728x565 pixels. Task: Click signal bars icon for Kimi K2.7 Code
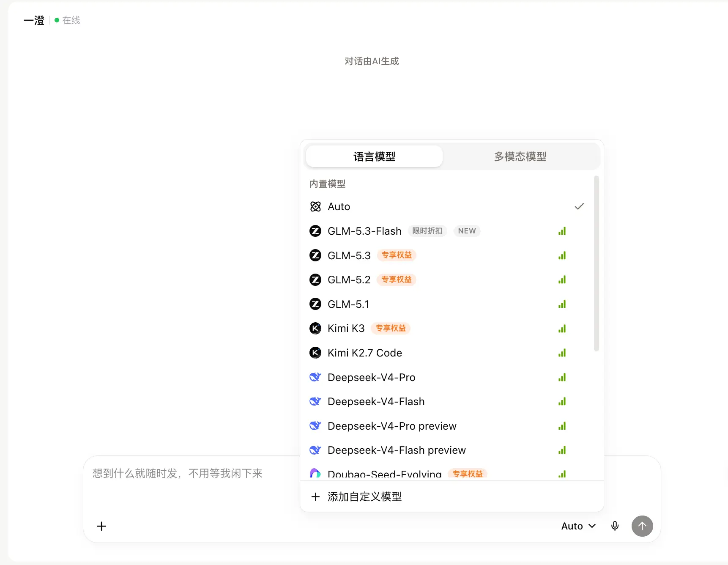click(562, 353)
